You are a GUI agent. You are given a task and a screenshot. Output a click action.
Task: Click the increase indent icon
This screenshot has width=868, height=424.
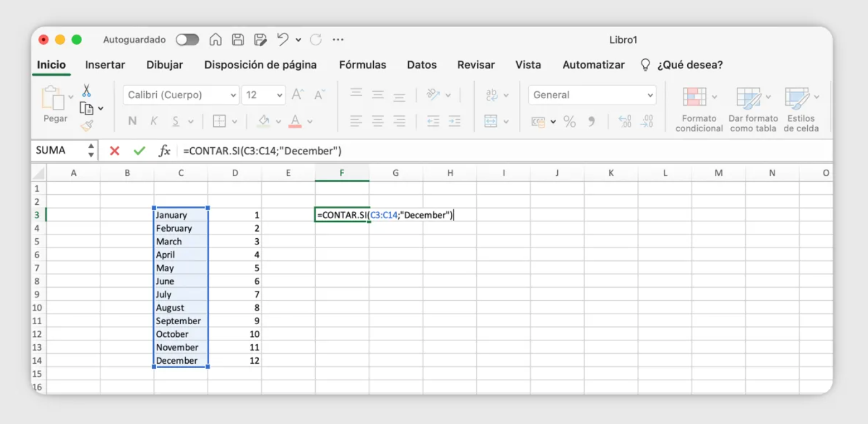(x=455, y=121)
